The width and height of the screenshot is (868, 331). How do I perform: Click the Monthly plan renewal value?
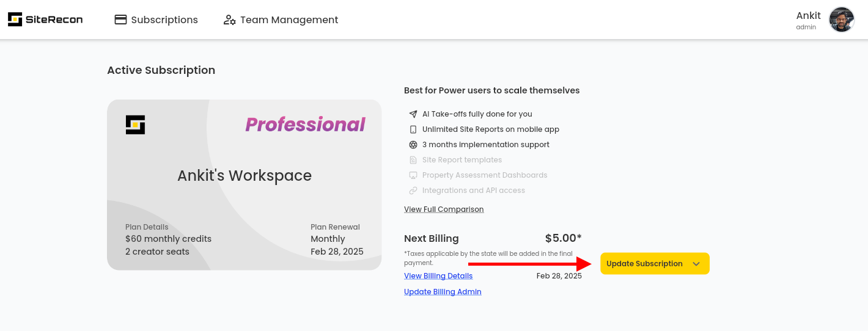point(328,239)
